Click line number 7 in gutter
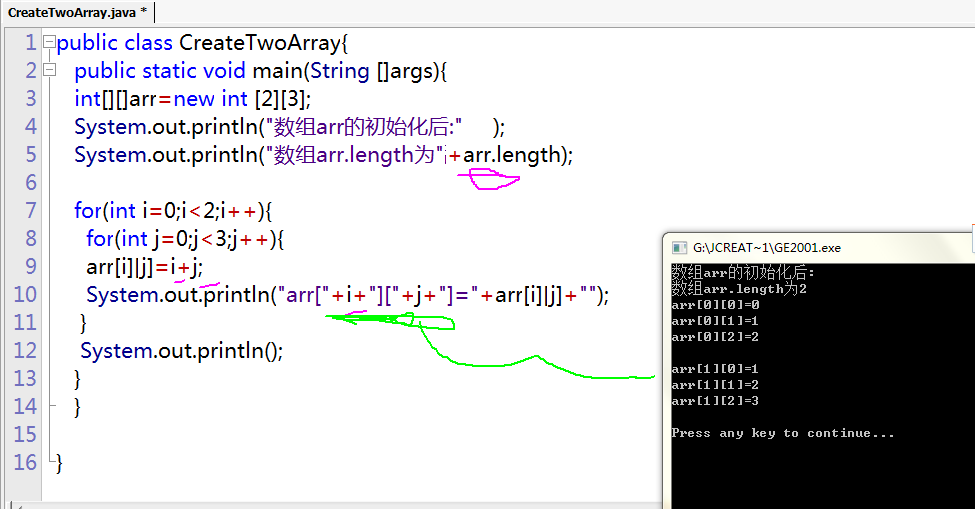The image size is (975, 509). click(x=30, y=211)
